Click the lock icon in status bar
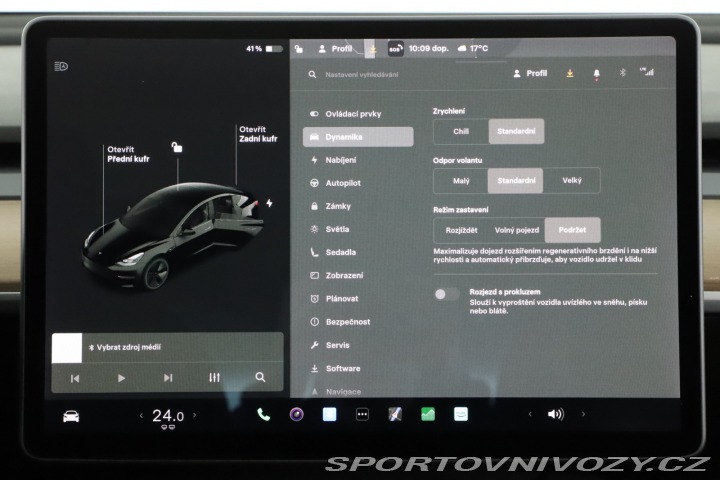This screenshot has height=480, width=720. 299,49
